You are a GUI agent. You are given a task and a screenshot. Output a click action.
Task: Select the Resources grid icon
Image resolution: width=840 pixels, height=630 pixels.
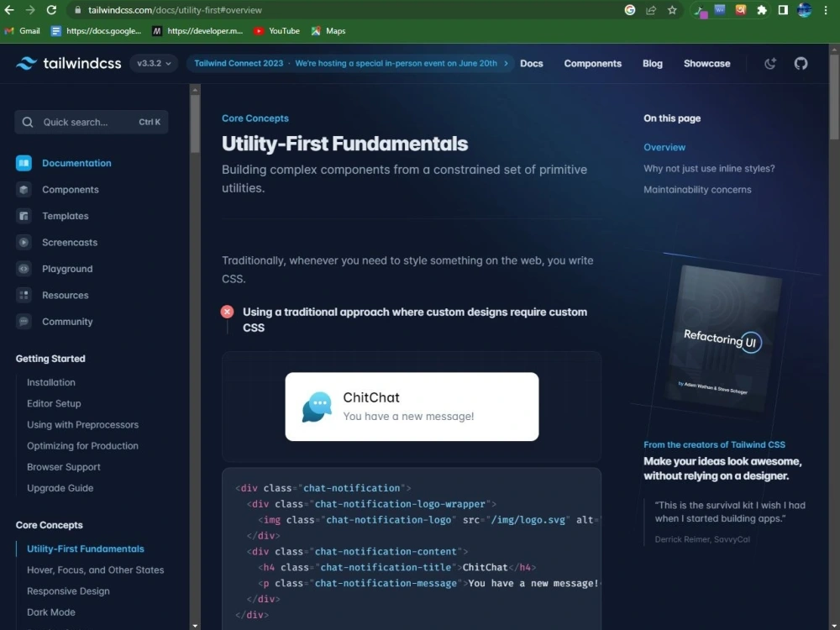pos(25,295)
